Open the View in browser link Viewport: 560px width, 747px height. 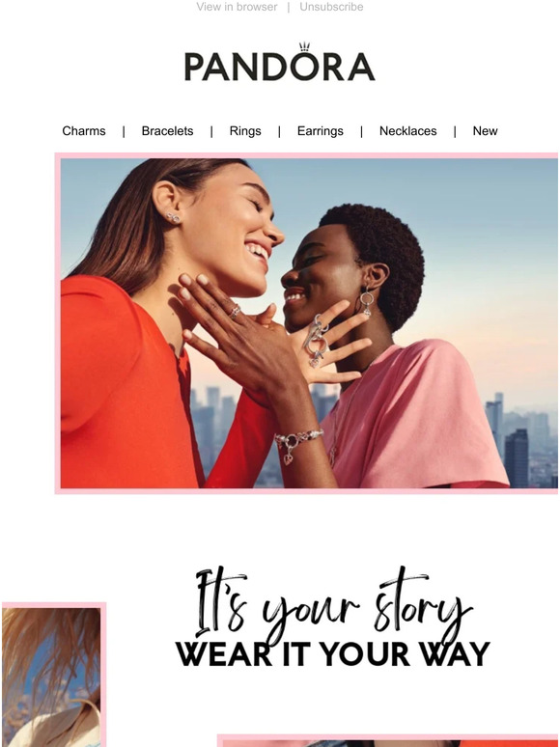click(237, 7)
